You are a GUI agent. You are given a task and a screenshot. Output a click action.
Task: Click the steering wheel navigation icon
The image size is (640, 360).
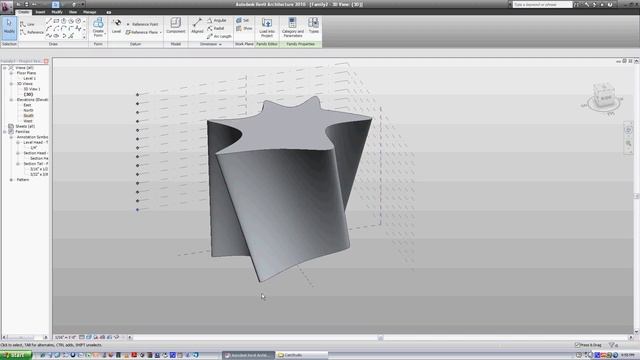(x=629, y=130)
